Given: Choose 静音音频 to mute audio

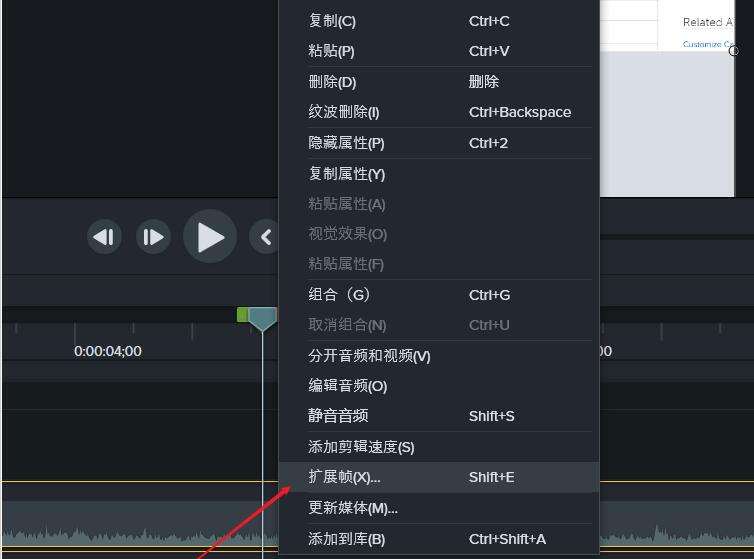Looking at the screenshot, I should click(x=439, y=416).
